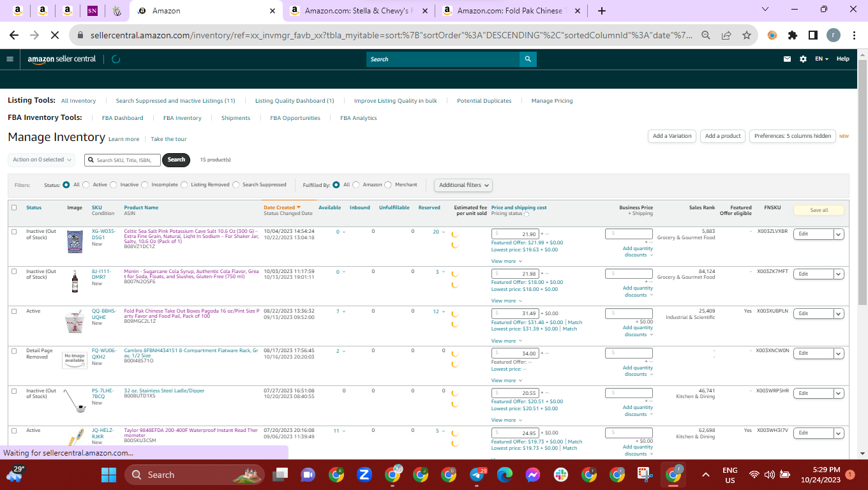Image resolution: width=868 pixels, height=490 pixels.
Task: Select the Active status filter
Action: [x=86, y=185]
